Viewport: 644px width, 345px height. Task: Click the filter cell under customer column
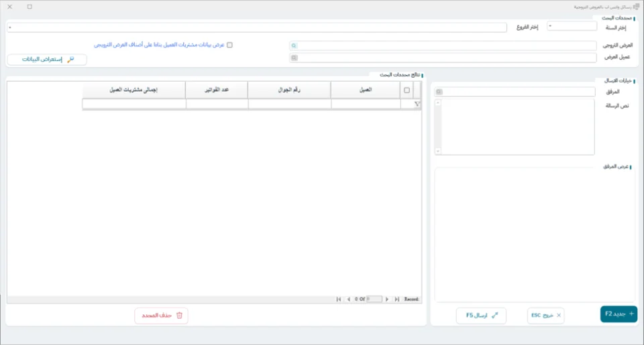click(366, 105)
